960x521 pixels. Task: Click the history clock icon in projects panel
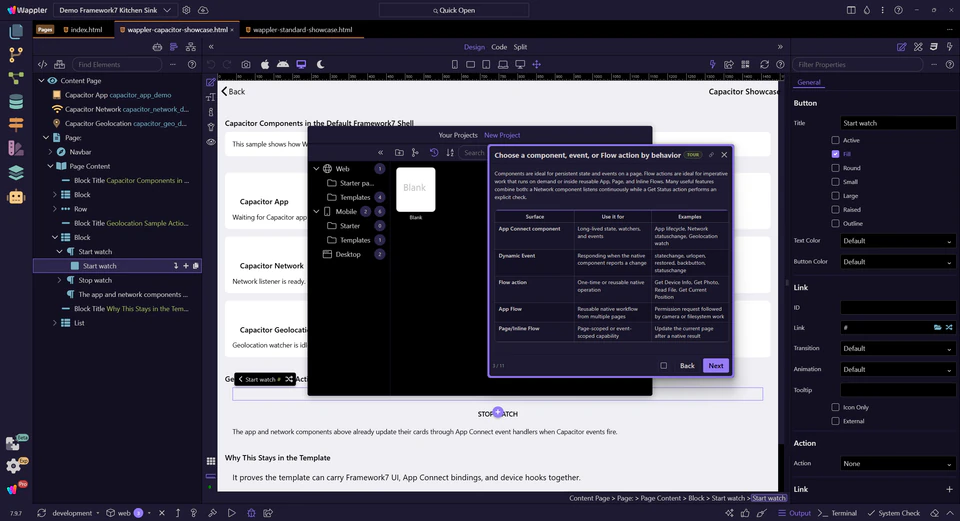(x=434, y=152)
